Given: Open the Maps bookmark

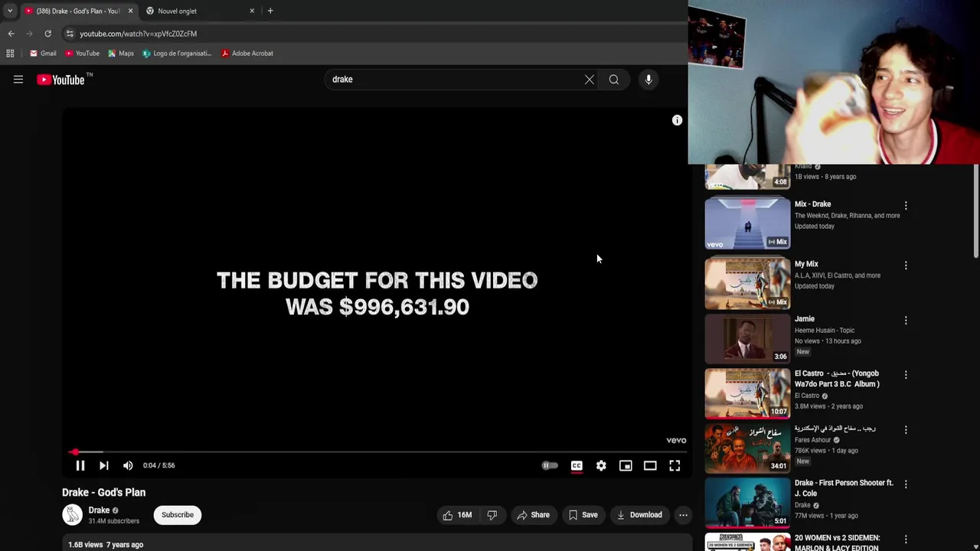Looking at the screenshot, I should tap(121, 54).
